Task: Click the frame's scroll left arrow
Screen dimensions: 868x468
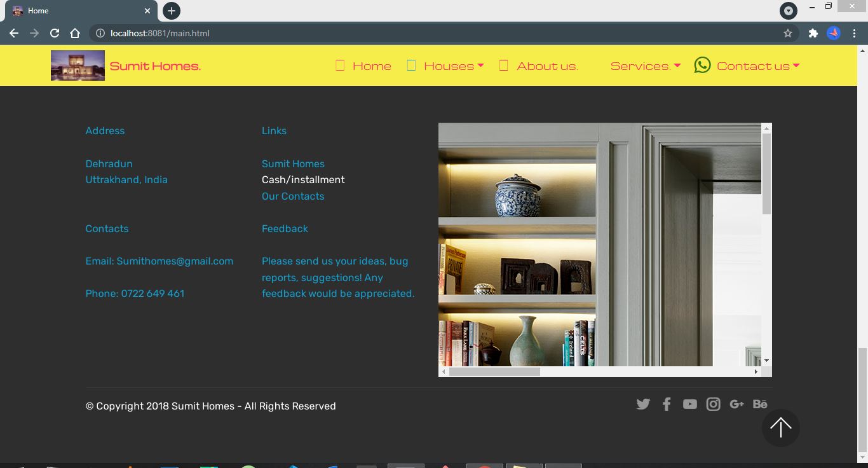Action: (x=444, y=371)
